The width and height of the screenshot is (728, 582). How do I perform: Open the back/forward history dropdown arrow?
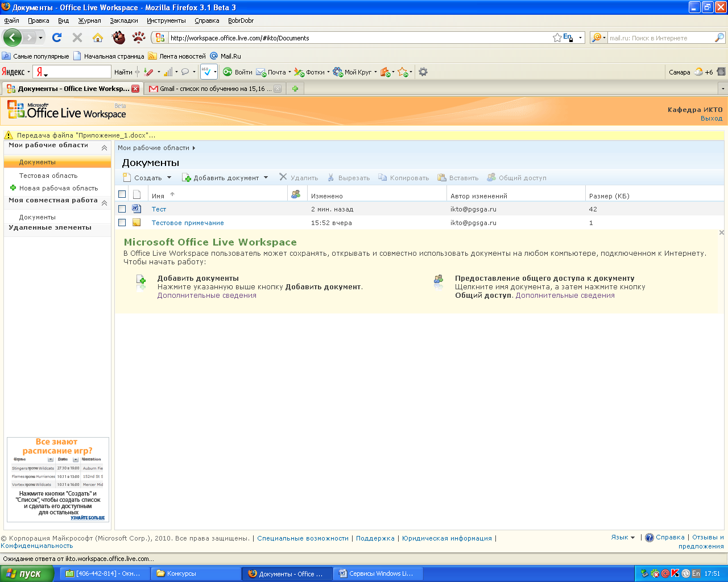pyautogui.click(x=40, y=38)
